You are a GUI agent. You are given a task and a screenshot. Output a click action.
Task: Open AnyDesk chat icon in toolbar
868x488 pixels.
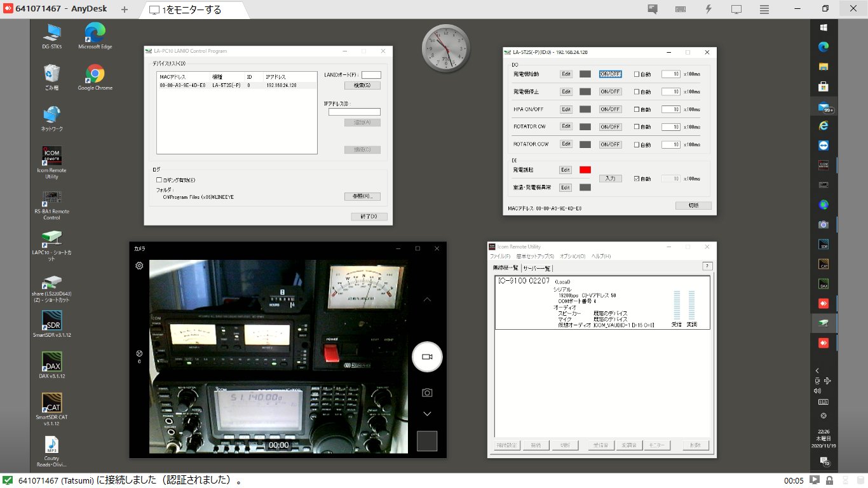point(653,9)
